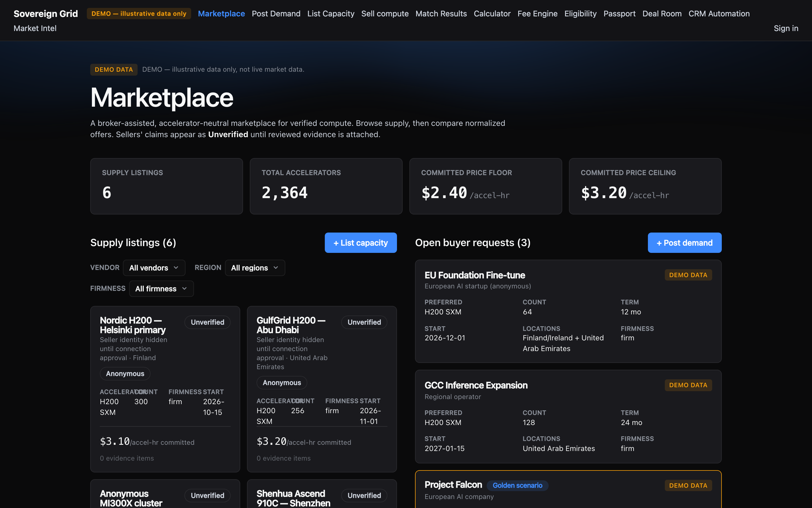
Task: Open Match Results page
Action: pos(441,14)
